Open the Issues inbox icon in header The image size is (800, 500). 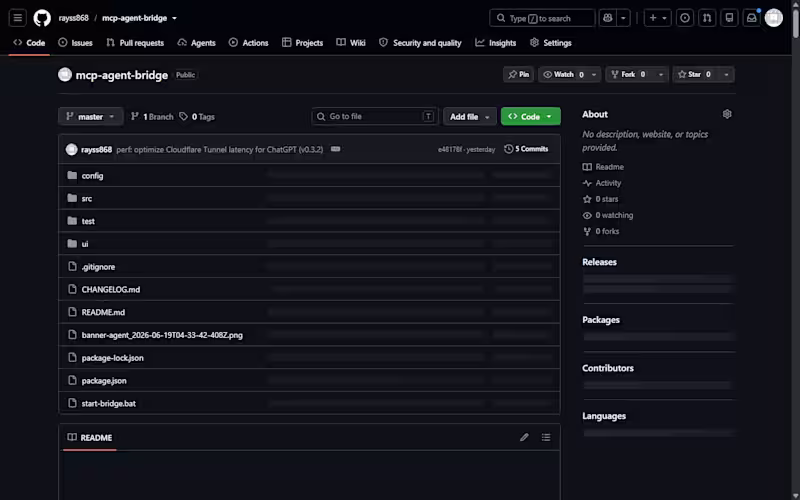(685, 18)
